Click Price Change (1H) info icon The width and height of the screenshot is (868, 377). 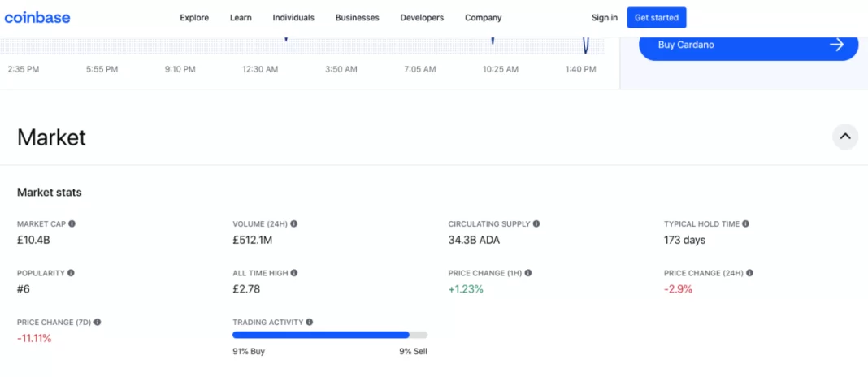[x=528, y=273]
